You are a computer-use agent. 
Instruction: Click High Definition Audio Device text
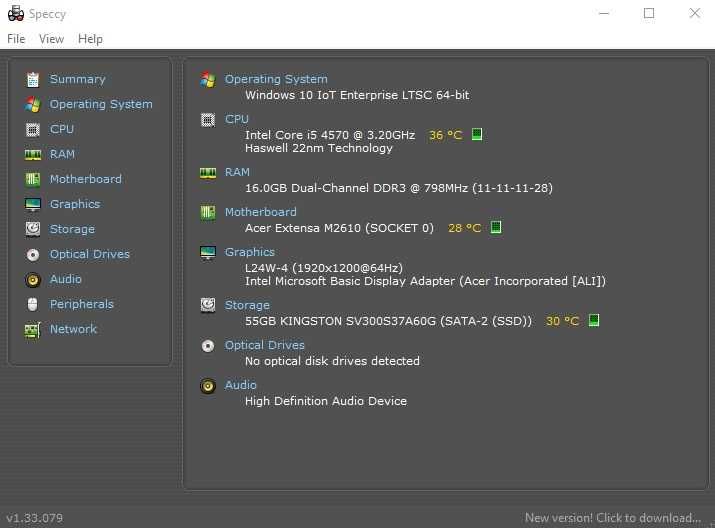point(326,401)
